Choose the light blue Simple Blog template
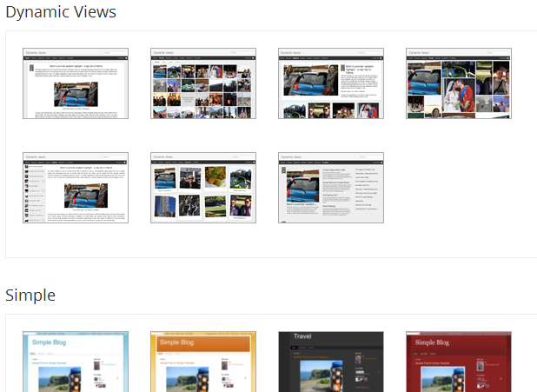Viewport: 537px width, 392px height. tap(76, 362)
